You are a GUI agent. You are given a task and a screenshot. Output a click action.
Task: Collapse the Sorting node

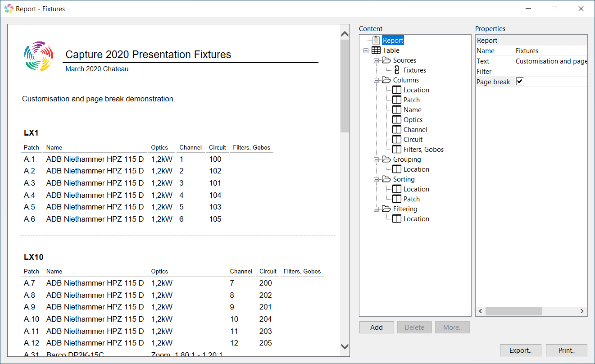tap(376, 179)
